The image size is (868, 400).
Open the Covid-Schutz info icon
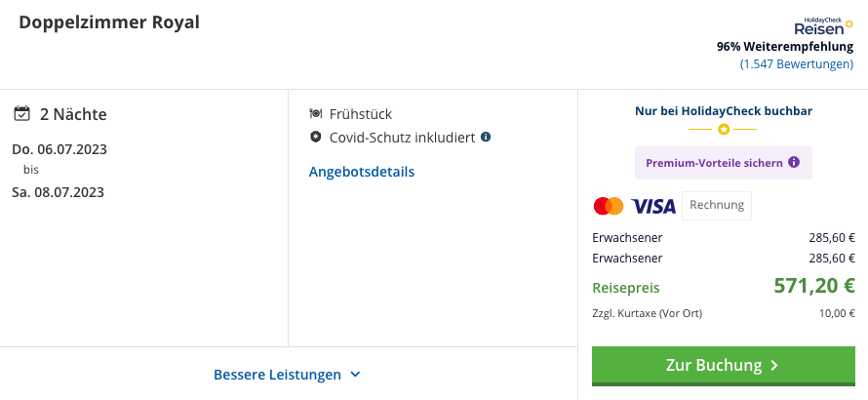point(486,137)
